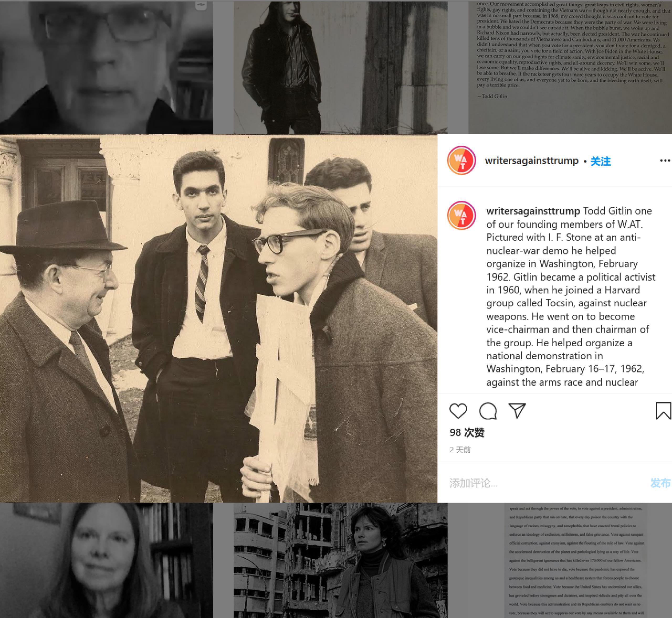Open the long-haired man in leather jacket thumbnail

(x=340, y=67)
